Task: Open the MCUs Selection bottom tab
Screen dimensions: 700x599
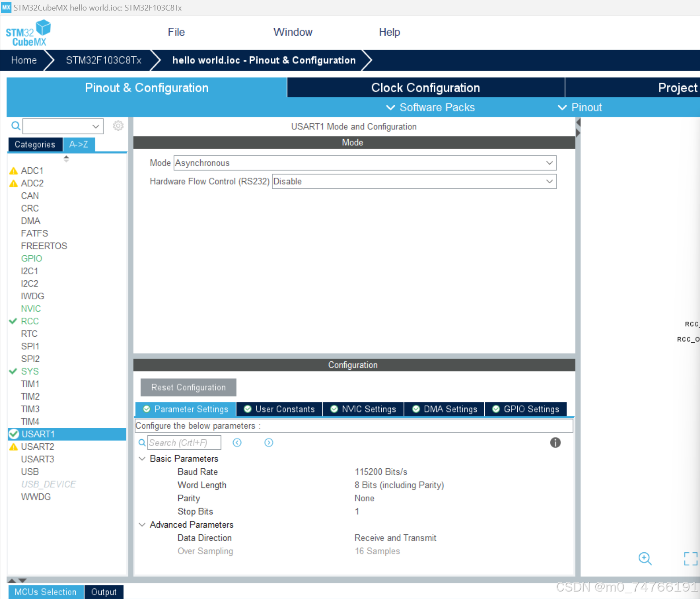Action: [x=46, y=592]
